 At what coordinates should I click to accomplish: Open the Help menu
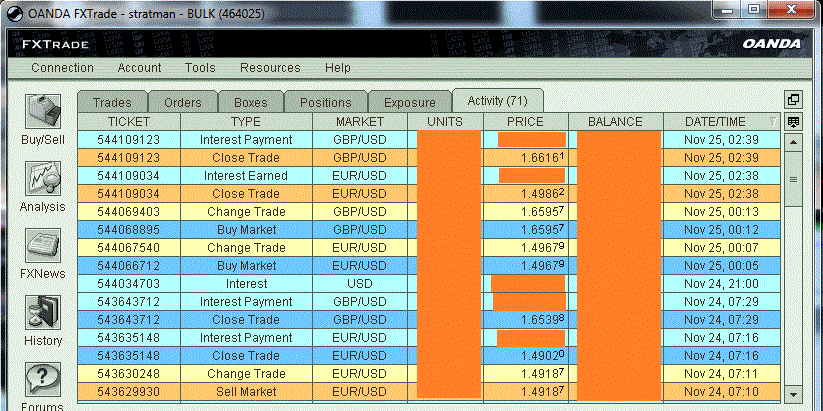click(x=337, y=68)
